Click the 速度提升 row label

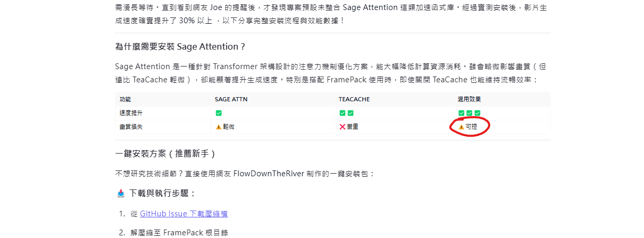[x=131, y=113]
